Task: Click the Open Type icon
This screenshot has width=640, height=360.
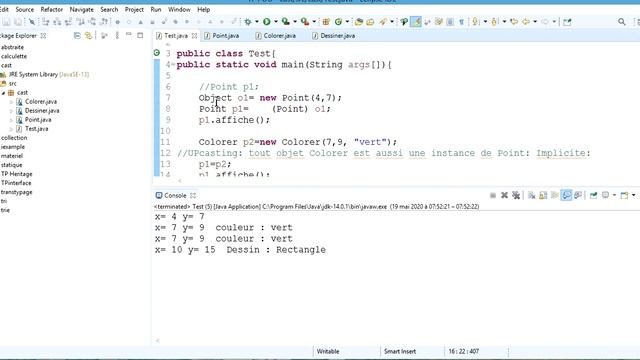Action: [359, 22]
